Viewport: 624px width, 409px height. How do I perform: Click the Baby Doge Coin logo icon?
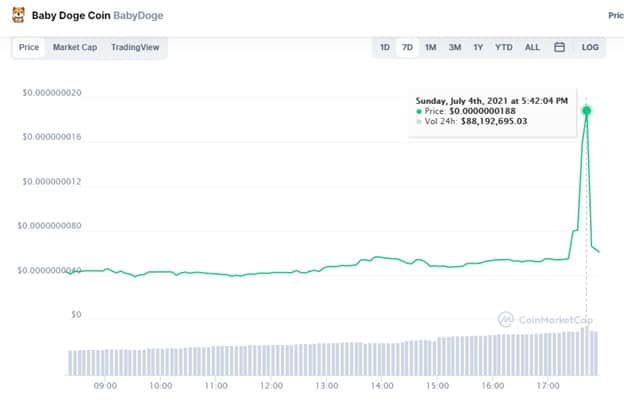18,15
